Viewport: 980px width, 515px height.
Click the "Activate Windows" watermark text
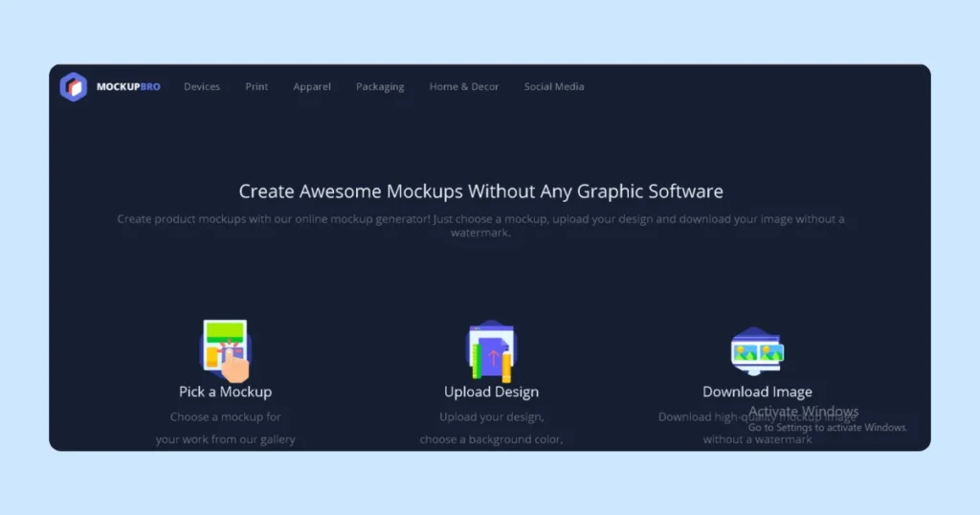pos(804,412)
